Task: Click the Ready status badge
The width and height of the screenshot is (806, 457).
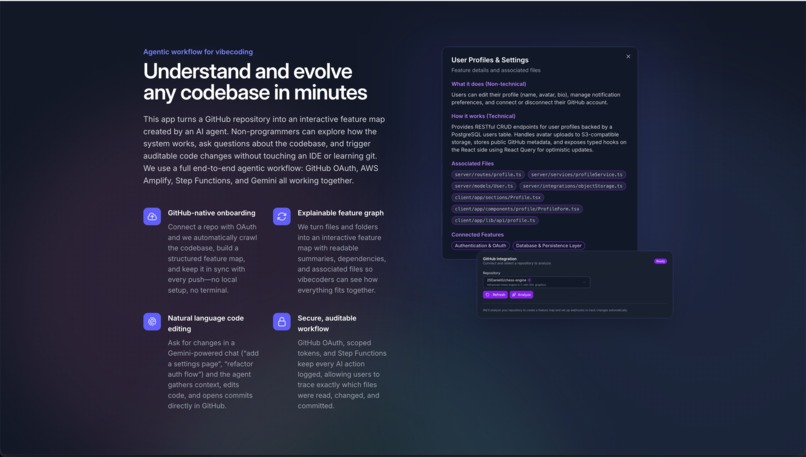Action: [x=660, y=261]
